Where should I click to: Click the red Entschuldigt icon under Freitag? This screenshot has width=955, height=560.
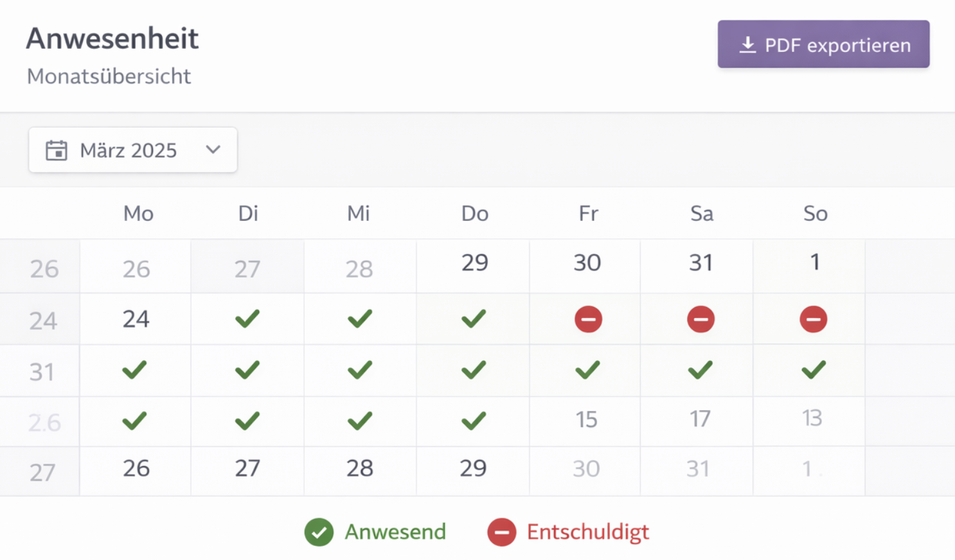[x=588, y=319]
